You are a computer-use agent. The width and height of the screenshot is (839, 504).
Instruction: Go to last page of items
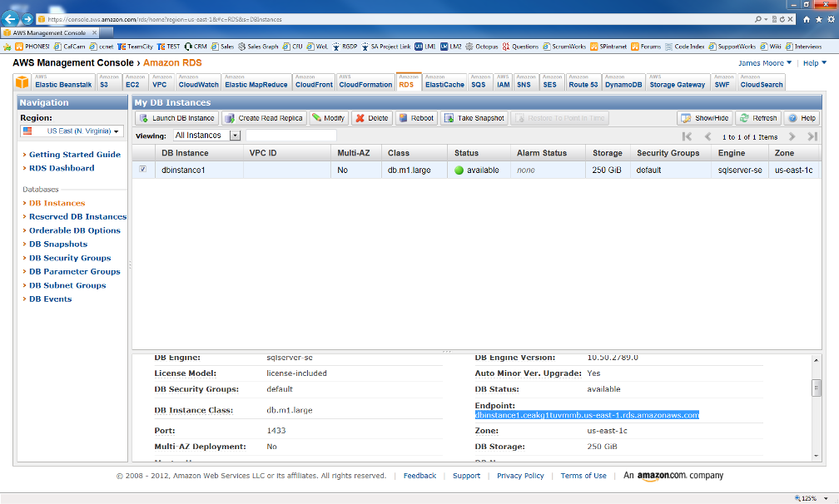(x=812, y=137)
